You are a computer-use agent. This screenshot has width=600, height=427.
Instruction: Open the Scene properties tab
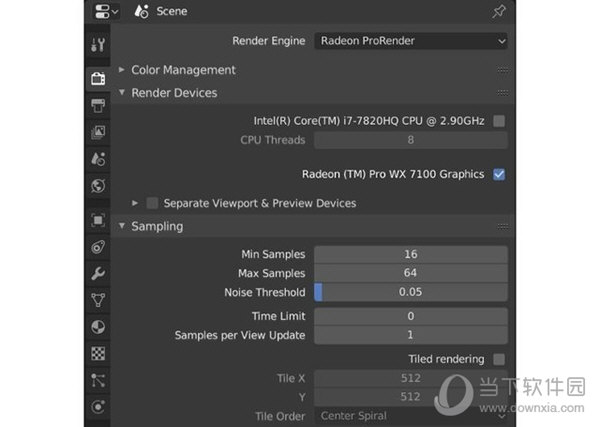click(98, 159)
